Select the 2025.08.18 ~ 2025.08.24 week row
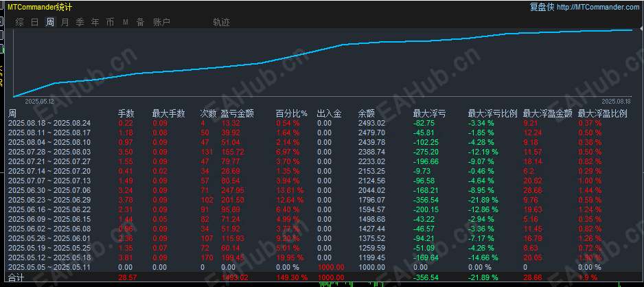Screen dimensions: 644x287 pyautogui.click(x=325, y=123)
